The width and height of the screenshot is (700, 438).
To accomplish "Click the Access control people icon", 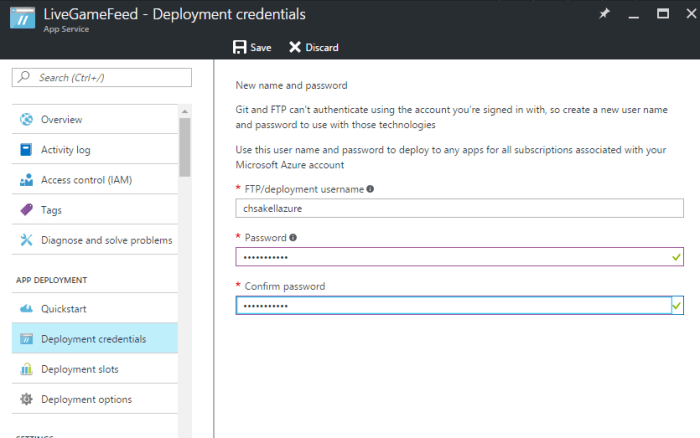I will click(x=26, y=179).
